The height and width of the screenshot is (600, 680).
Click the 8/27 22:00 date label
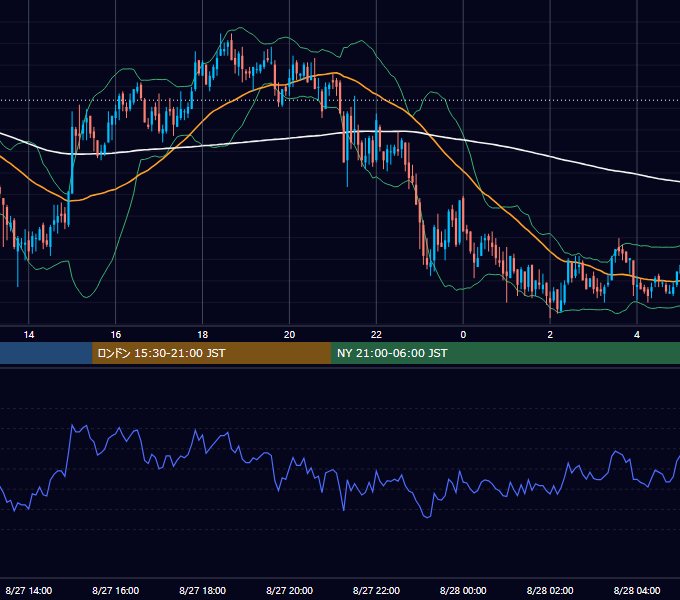pyautogui.click(x=376, y=590)
